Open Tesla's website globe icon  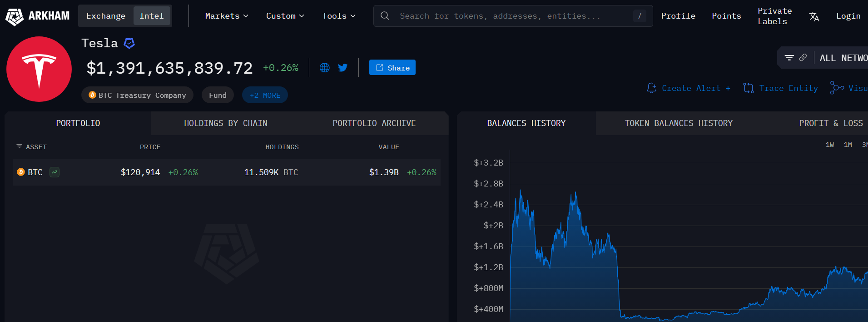(324, 68)
